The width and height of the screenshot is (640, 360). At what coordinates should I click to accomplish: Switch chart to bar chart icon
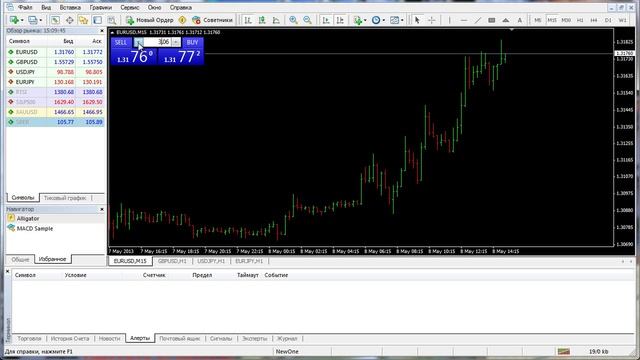tap(248, 20)
